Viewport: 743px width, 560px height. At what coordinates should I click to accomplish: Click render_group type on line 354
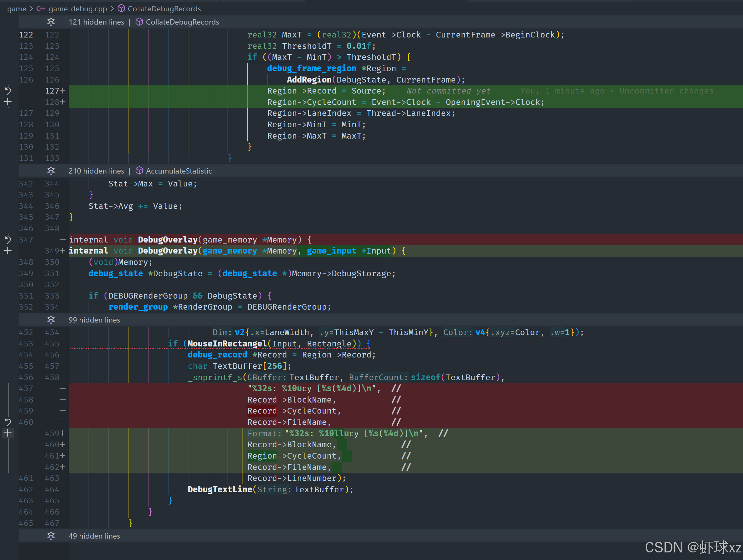[x=138, y=307]
